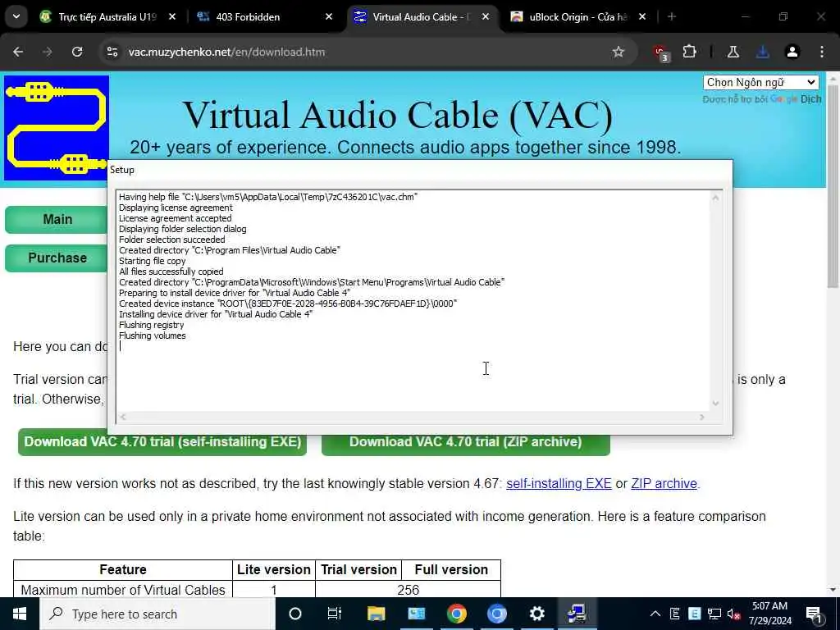840x630 pixels.
Task: Select the 'Flushing volumes' log line
Action: point(152,336)
